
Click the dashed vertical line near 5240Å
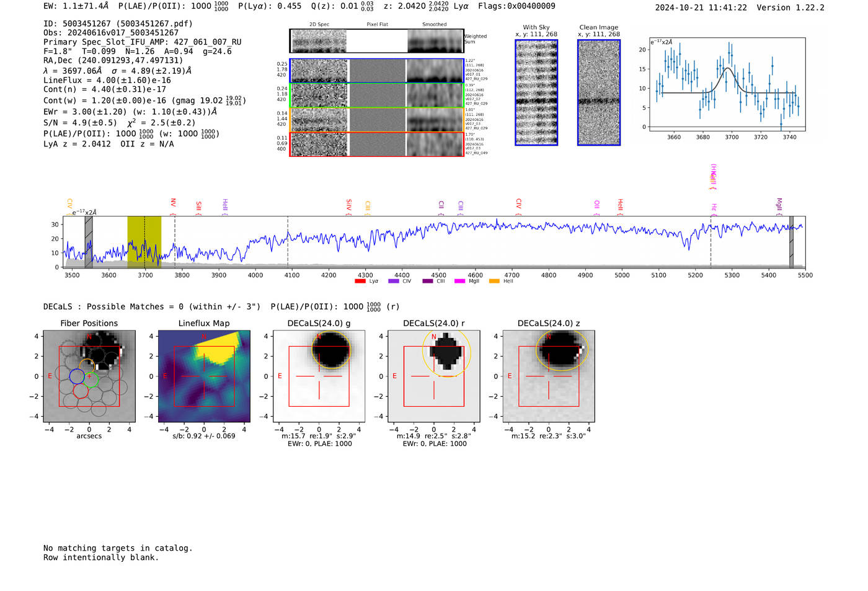711,242
